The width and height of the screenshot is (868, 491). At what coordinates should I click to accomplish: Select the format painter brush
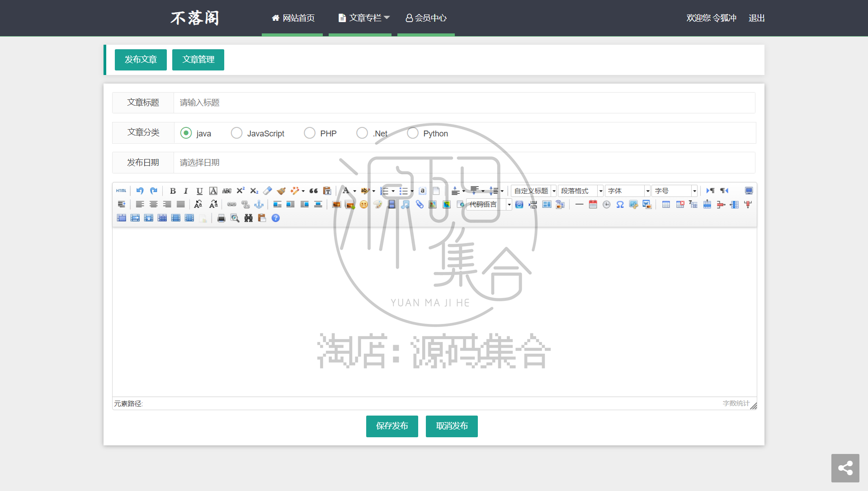tap(281, 191)
